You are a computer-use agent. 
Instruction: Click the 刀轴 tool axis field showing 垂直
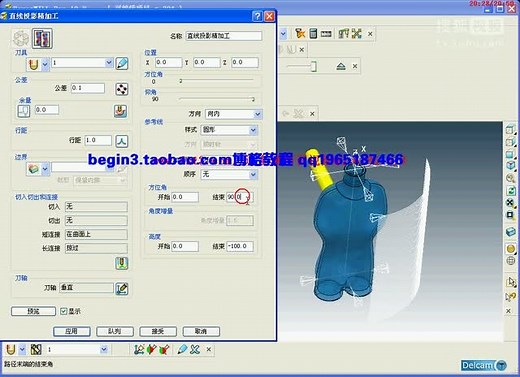[x=86, y=288]
